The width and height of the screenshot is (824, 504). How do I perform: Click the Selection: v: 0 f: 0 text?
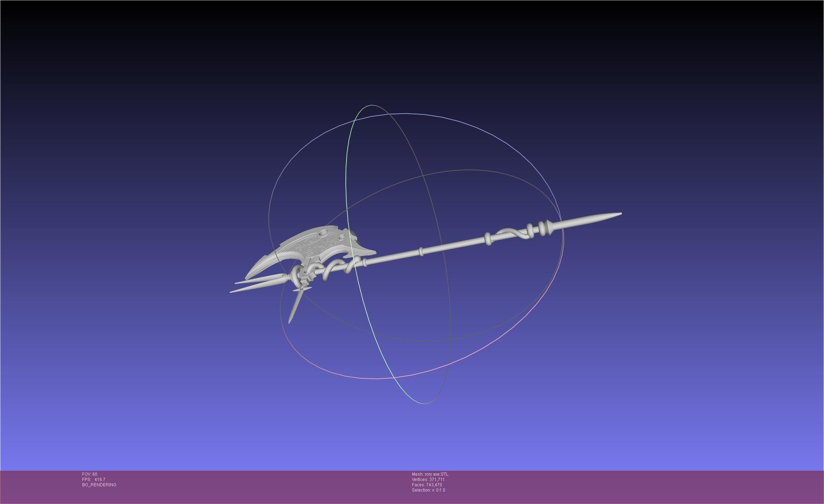tap(428, 490)
